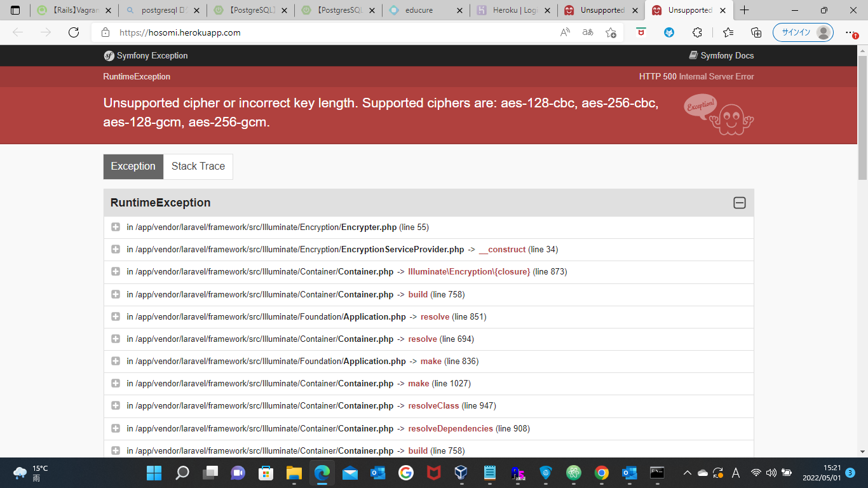Show hidden system tray icons
This screenshot has width=868, height=488.
click(x=687, y=473)
